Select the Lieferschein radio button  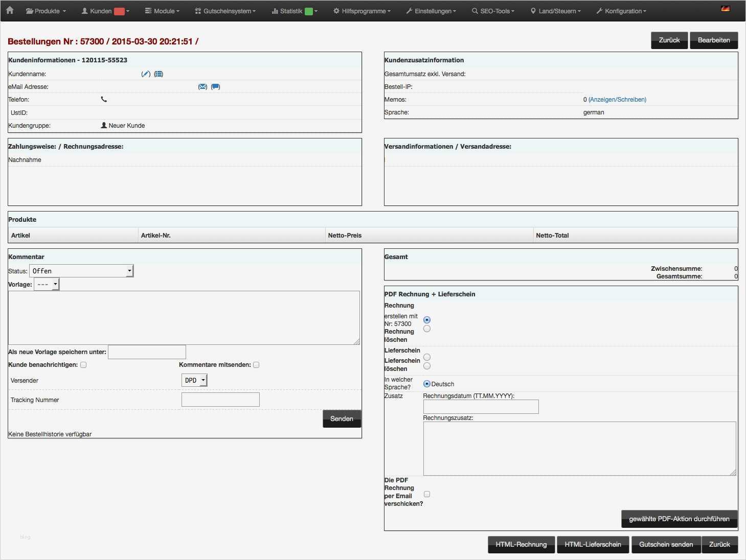[427, 357]
